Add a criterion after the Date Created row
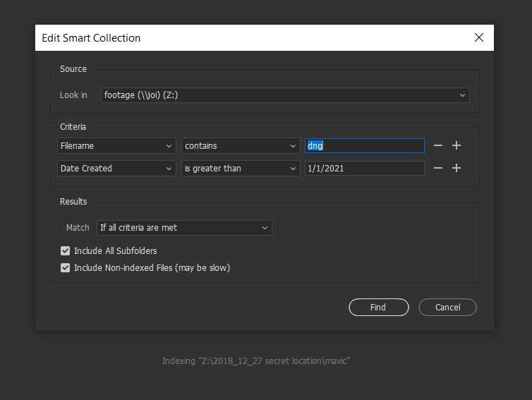Screen dimensions: 532x400 coord(457,168)
